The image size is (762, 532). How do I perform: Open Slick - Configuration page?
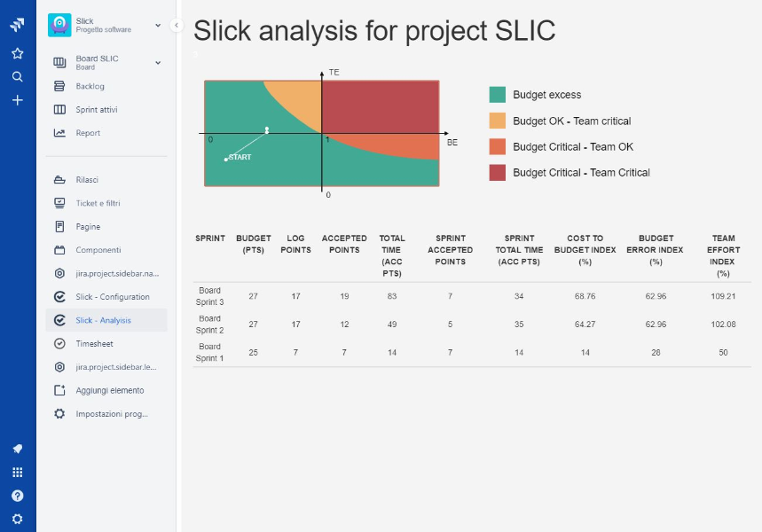(112, 297)
